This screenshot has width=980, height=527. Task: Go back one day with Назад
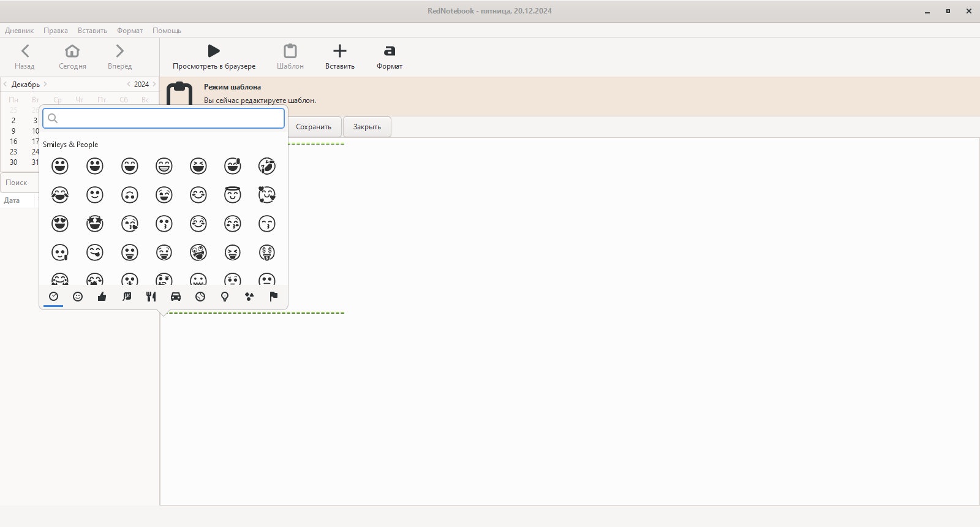pos(24,57)
